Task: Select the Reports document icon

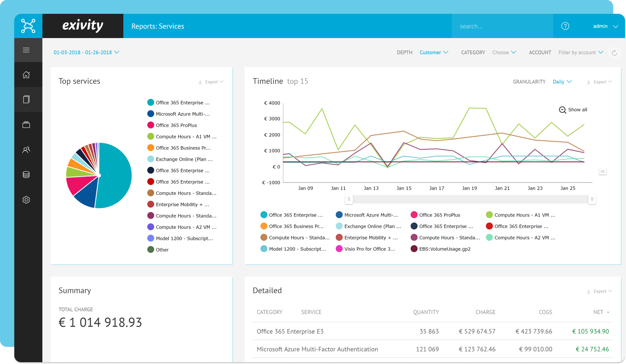Action: tap(26, 99)
